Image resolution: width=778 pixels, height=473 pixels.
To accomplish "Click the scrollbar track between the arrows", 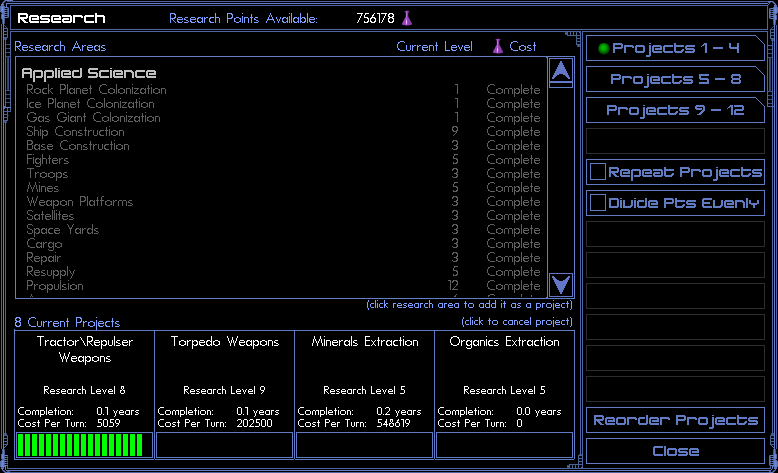I will (x=561, y=180).
